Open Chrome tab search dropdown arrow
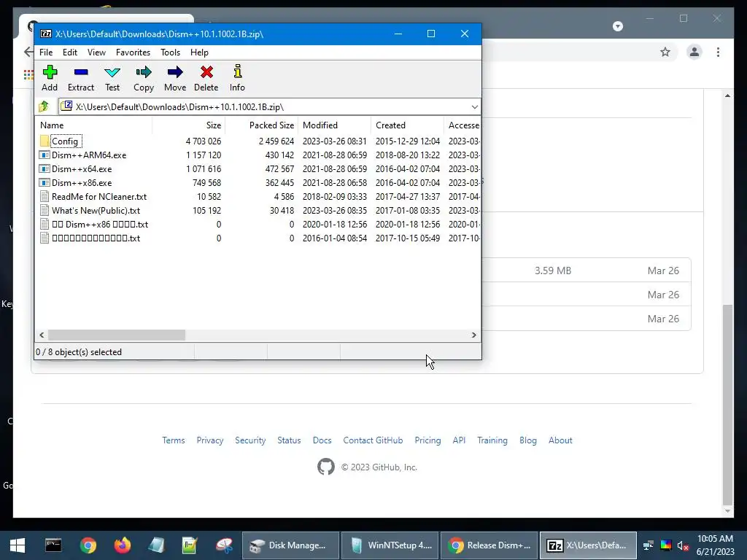 click(618, 26)
